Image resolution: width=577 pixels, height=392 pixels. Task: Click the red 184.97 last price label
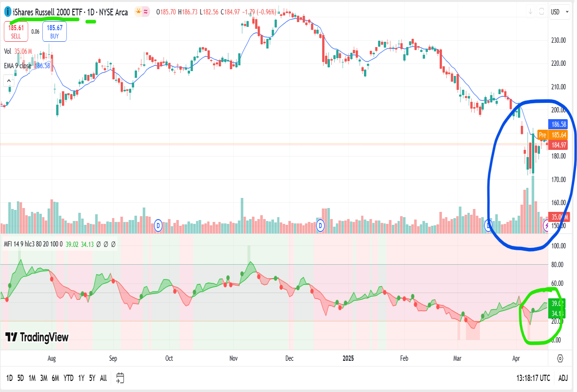coord(559,145)
